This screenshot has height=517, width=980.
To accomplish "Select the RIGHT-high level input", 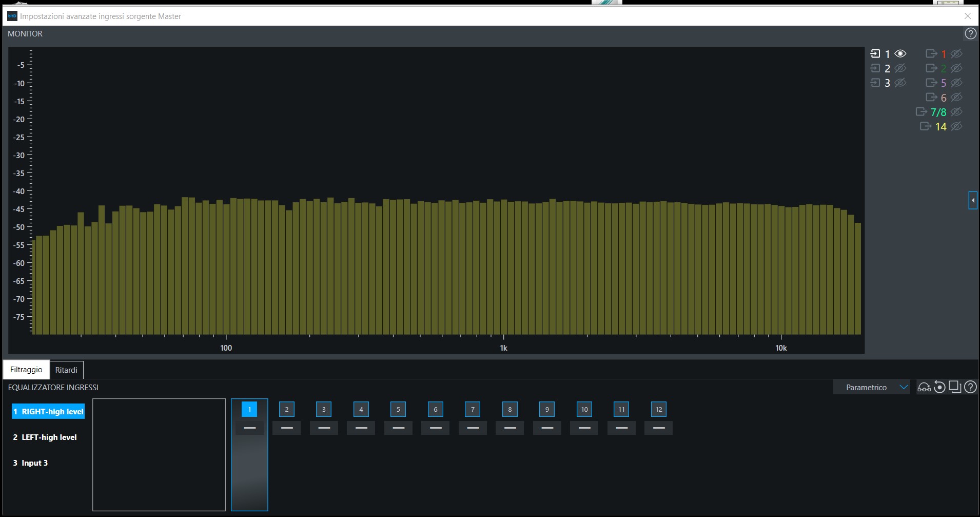I will tap(48, 411).
